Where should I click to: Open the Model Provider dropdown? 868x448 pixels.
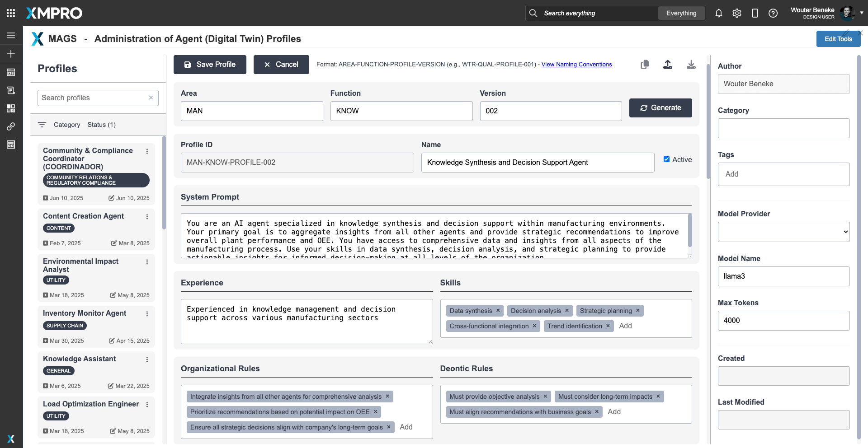783,232
